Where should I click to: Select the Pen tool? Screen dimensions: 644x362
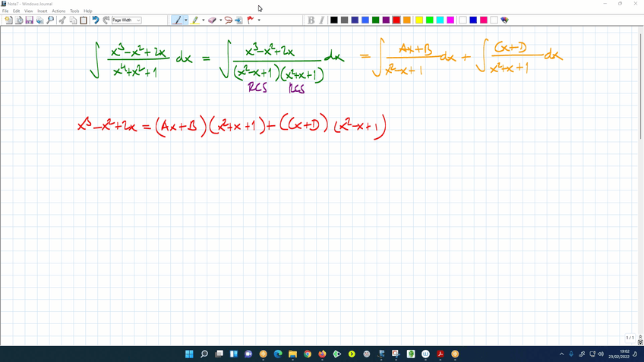(x=177, y=20)
